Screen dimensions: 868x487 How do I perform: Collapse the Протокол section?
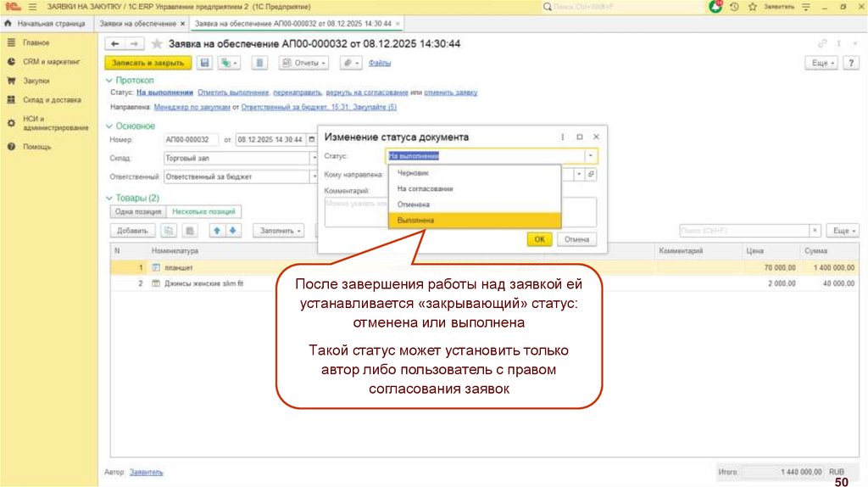(130, 81)
